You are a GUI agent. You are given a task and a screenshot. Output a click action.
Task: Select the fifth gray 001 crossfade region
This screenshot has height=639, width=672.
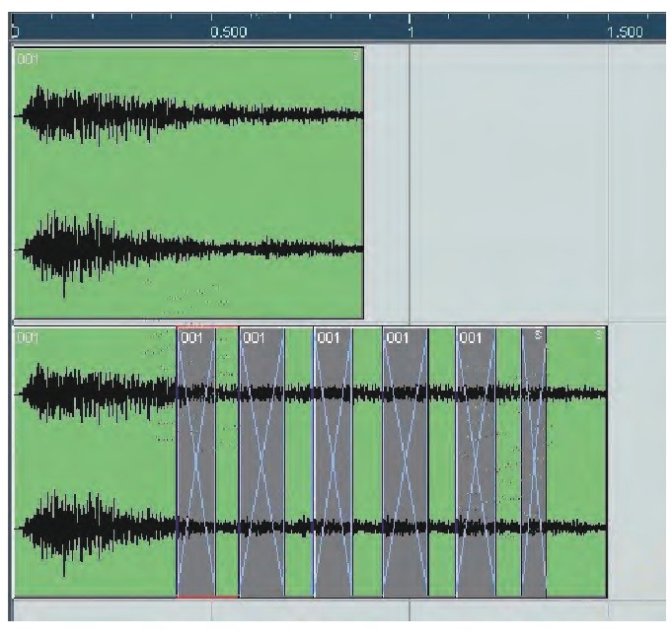tap(476, 461)
